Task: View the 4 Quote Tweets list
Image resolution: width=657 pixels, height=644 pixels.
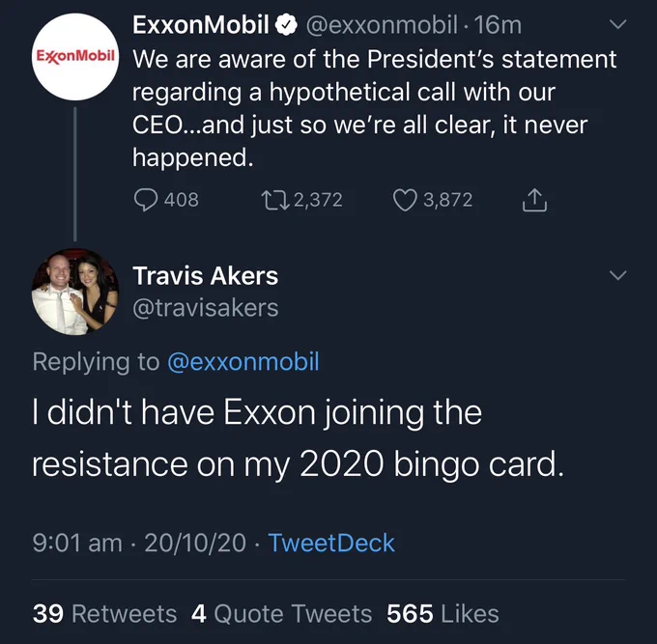Action: pyautogui.click(x=281, y=614)
